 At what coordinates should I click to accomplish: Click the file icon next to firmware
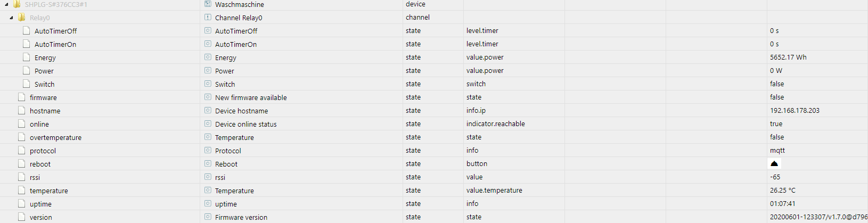[22, 97]
